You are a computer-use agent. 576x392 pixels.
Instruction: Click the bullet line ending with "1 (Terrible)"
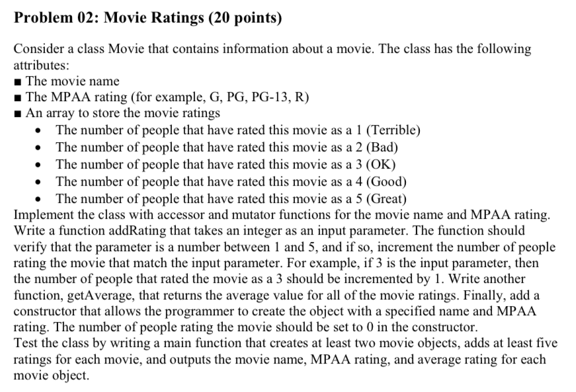[238, 130]
